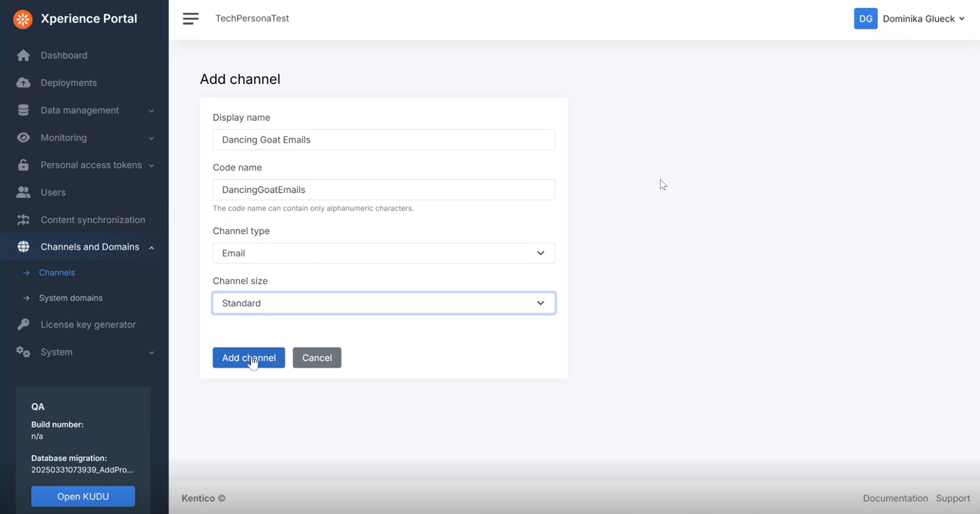Open the Channel size dropdown
Viewport: 980px width, 514px height.
click(x=384, y=303)
